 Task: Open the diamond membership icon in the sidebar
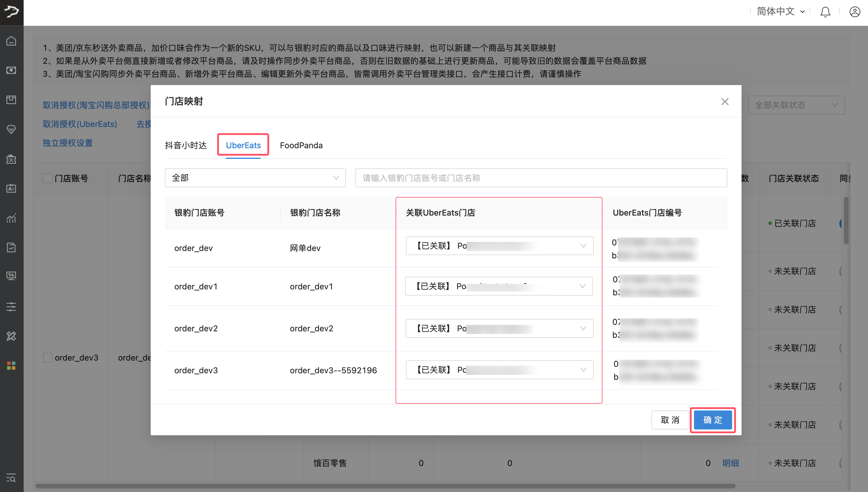coord(12,129)
